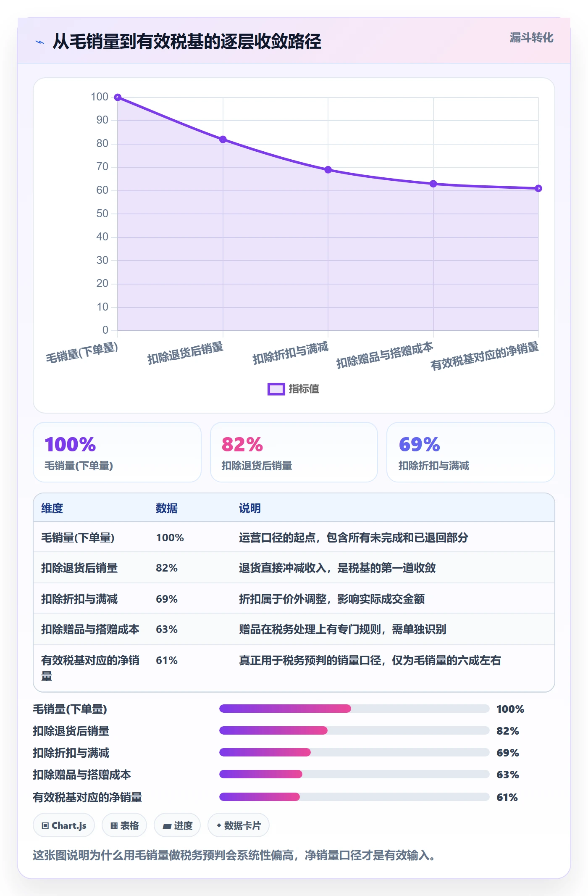Click the 表格 tag chip
This screenshot has height=896, width=588.
124,825
